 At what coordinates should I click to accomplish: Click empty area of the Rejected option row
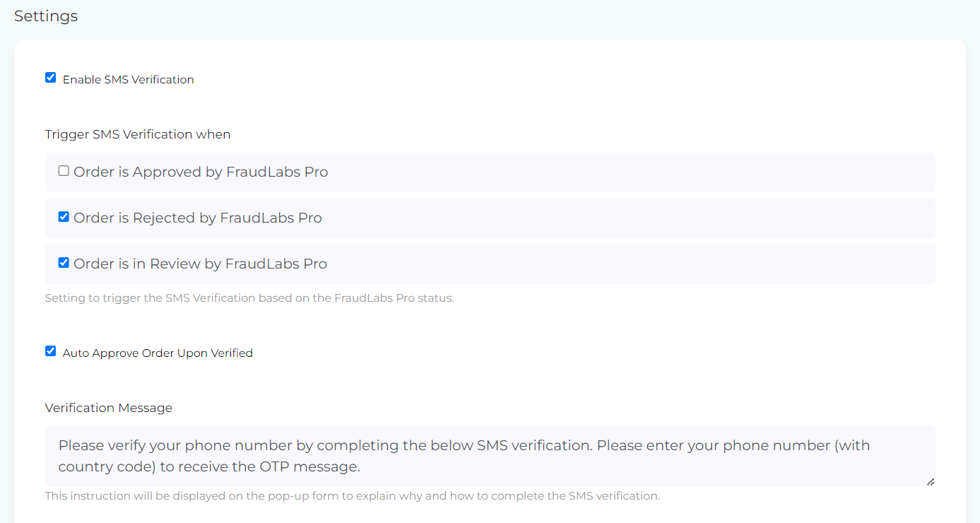point(629,218)
